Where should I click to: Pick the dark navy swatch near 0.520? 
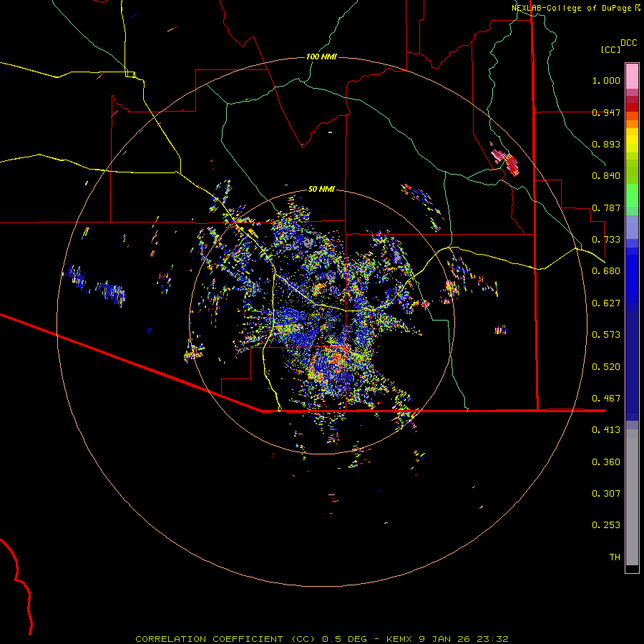(632, 361)
